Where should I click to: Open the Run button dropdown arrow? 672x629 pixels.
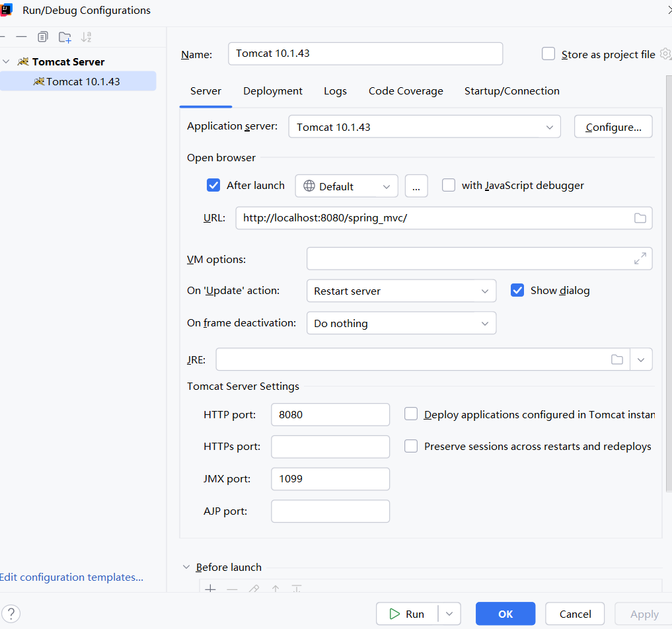449,614
